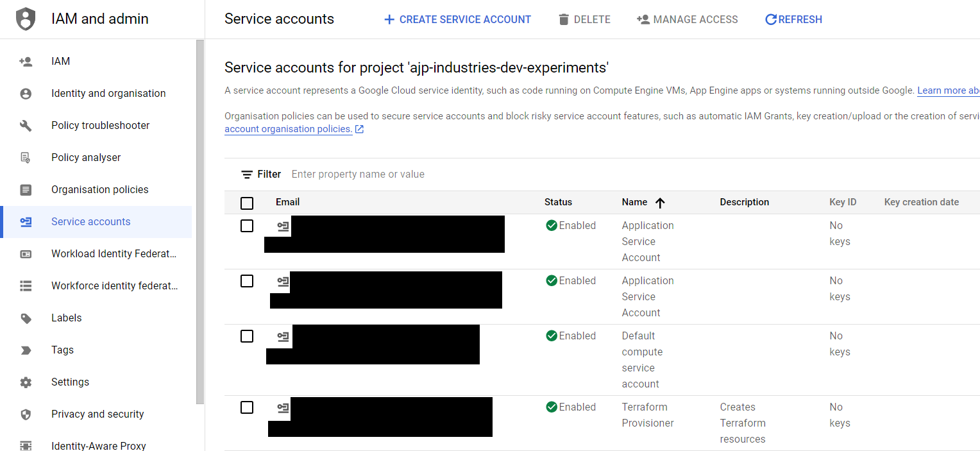Click the Description column header
980x451 pixels.
click(744, 202)
